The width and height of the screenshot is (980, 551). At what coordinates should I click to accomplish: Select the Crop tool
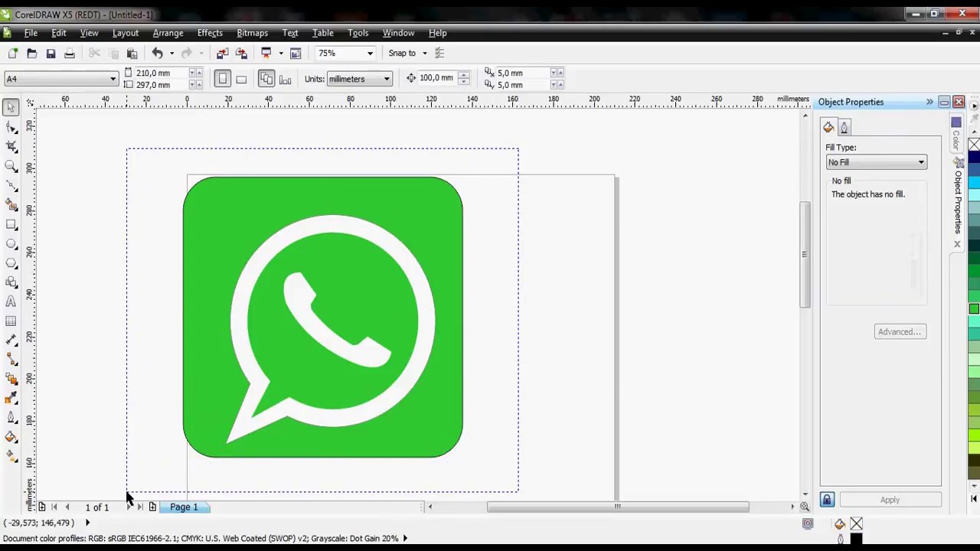point(11,146)
